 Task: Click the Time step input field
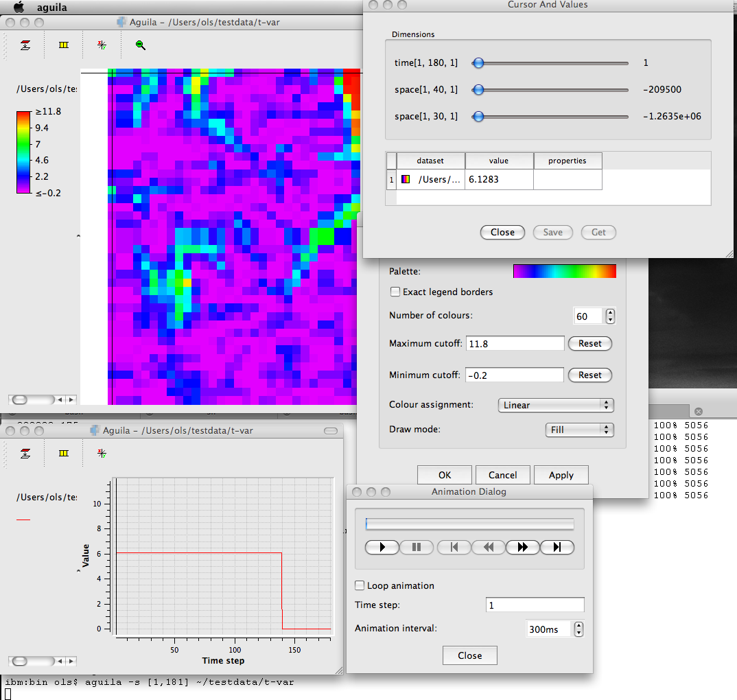(535, 605)
